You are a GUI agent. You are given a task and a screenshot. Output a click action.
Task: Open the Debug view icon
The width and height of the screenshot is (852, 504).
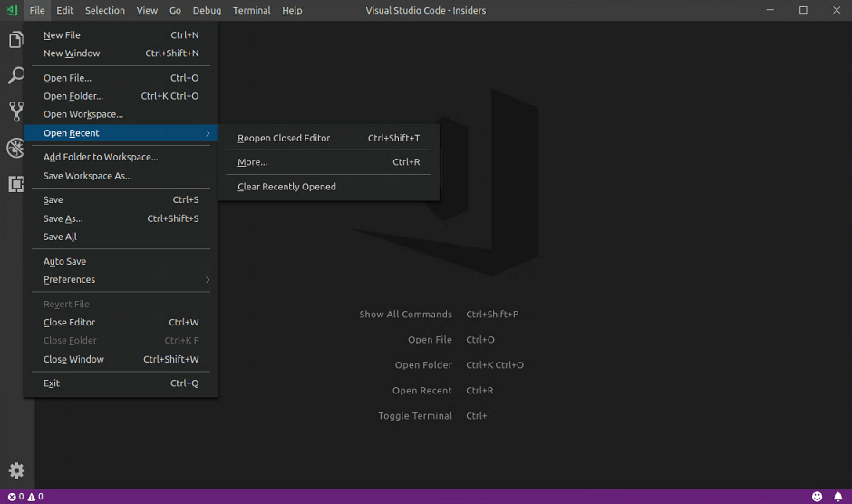pyautogui.click(x=16, y=148)
